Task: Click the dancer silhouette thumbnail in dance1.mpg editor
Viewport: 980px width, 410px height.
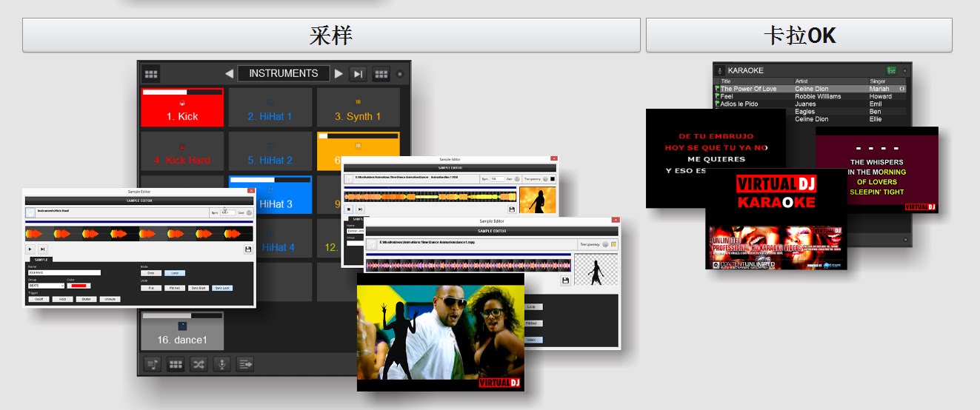Action: coord(596,269)
